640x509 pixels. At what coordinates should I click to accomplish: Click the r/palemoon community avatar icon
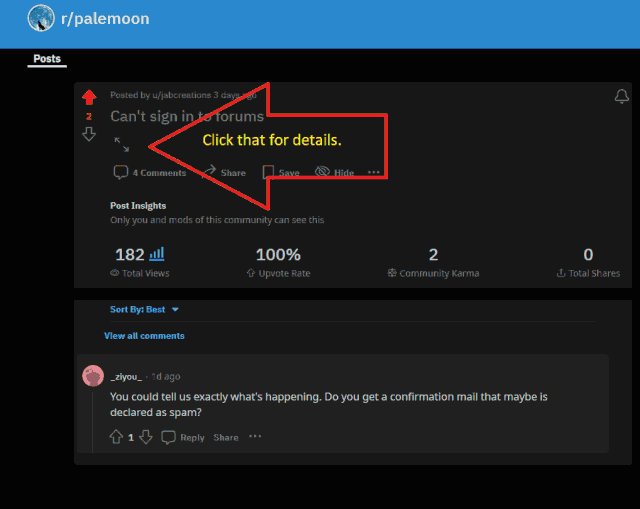click(x=41, y=18)
